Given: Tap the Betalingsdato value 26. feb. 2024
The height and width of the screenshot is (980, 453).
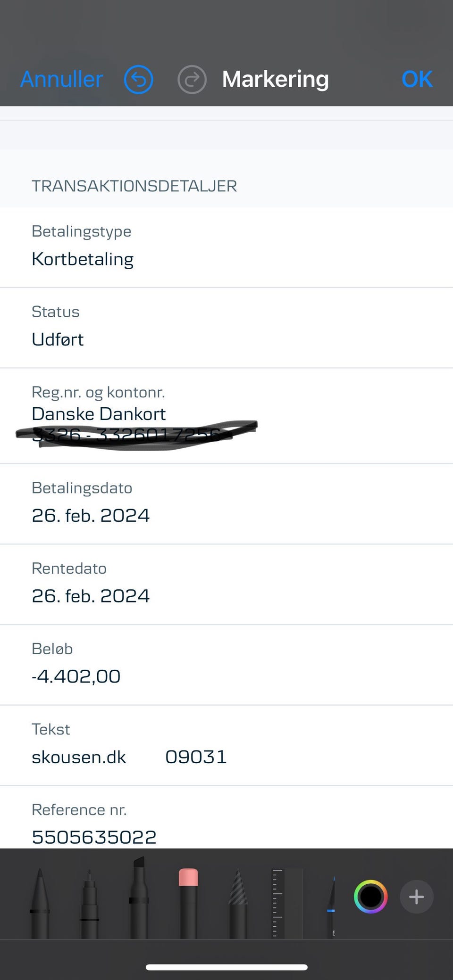Looking at the screenshot, I should coord(91,516).
